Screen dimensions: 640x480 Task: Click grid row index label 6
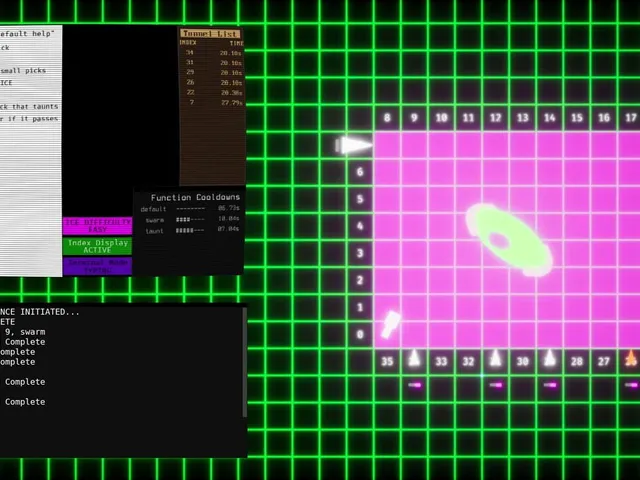(x=360, y=172)
